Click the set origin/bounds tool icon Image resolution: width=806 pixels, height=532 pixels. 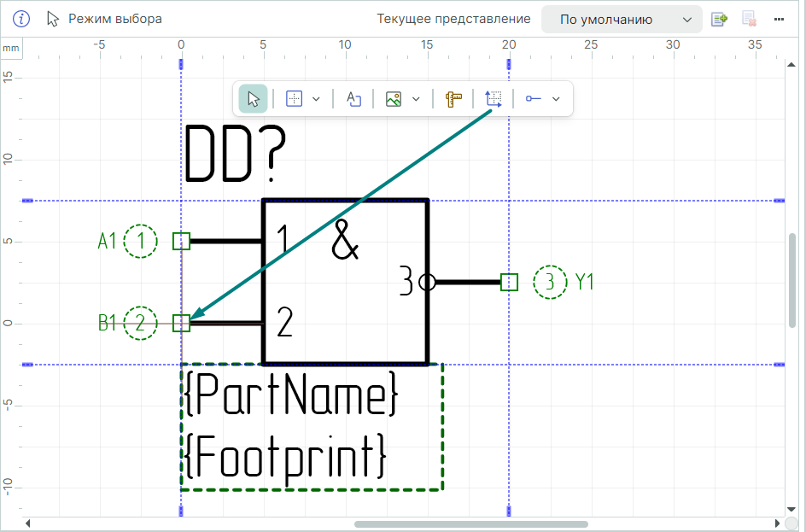click(x=494, y=98)
